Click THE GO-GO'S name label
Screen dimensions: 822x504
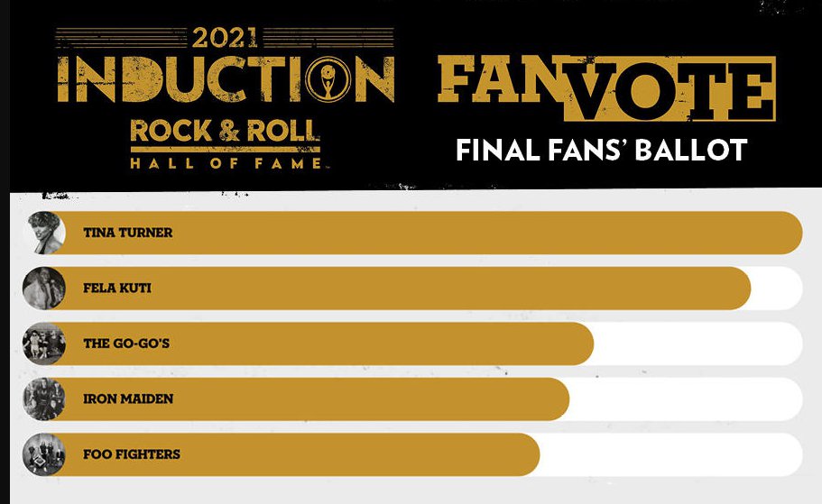[126, 344]
